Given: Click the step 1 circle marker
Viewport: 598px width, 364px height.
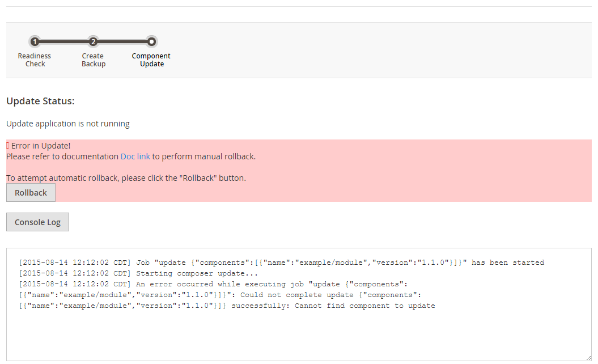Looking at the screenshot, I should (x=35, y=41).
